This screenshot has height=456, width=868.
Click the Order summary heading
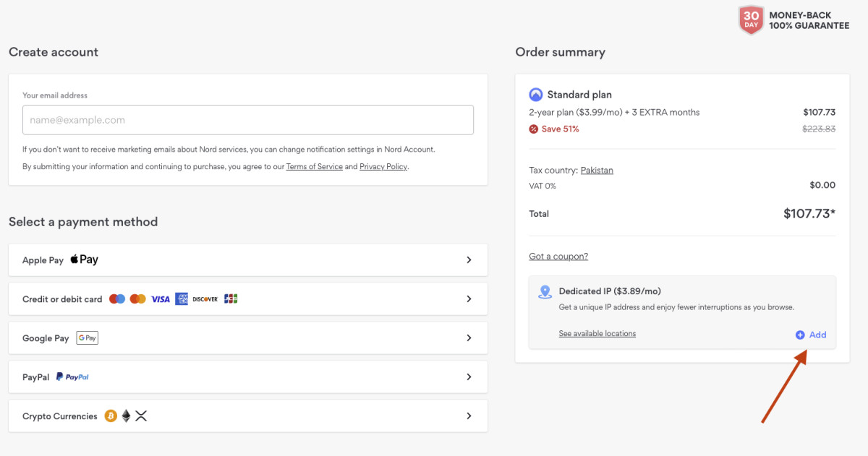[x=560, y=52]
